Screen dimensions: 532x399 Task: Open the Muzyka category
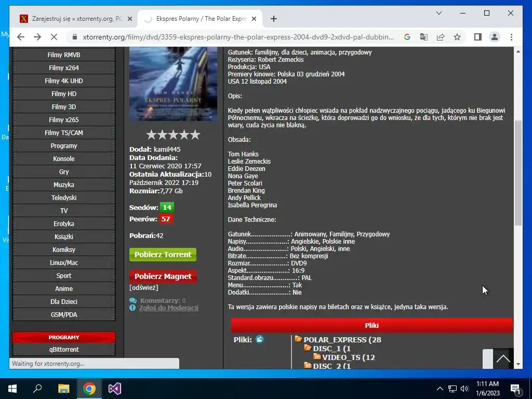click(64, 184)
